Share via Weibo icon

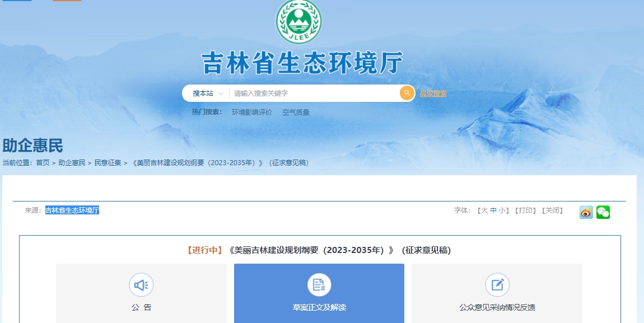[x=586, y=212]
